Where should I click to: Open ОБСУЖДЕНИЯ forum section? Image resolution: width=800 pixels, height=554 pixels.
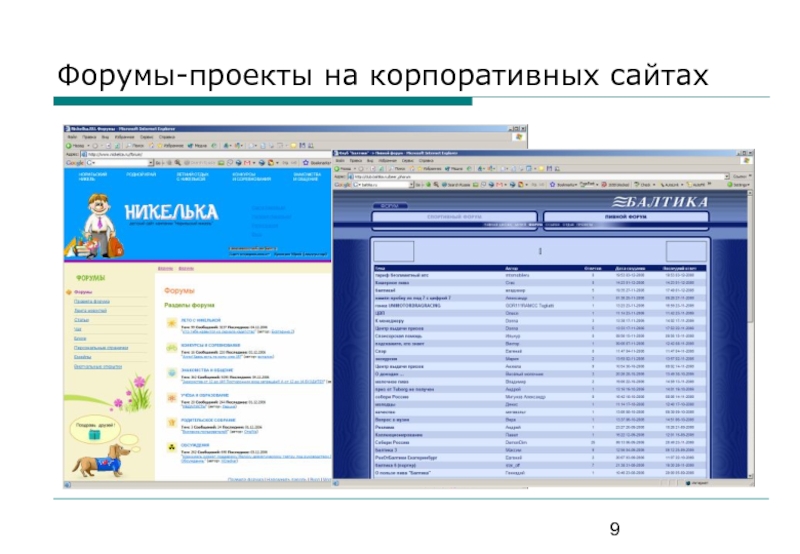click(195, 445)
